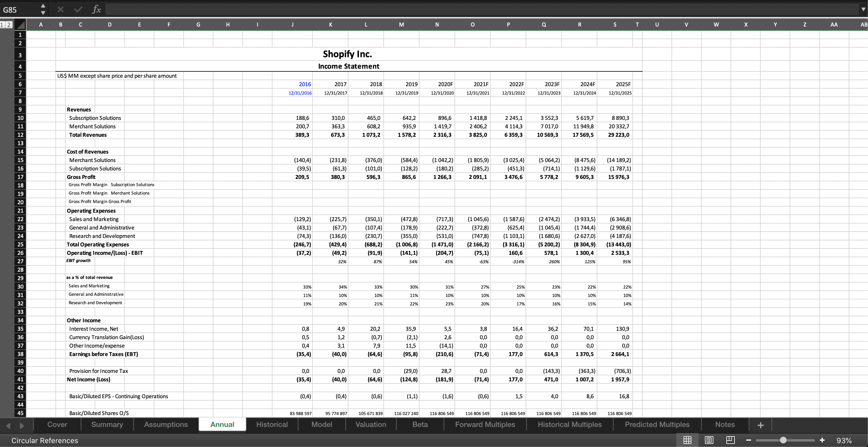Click Currency Translation Gain(Loss) label
The image size is (868, 447).
[x=106, y=337]
